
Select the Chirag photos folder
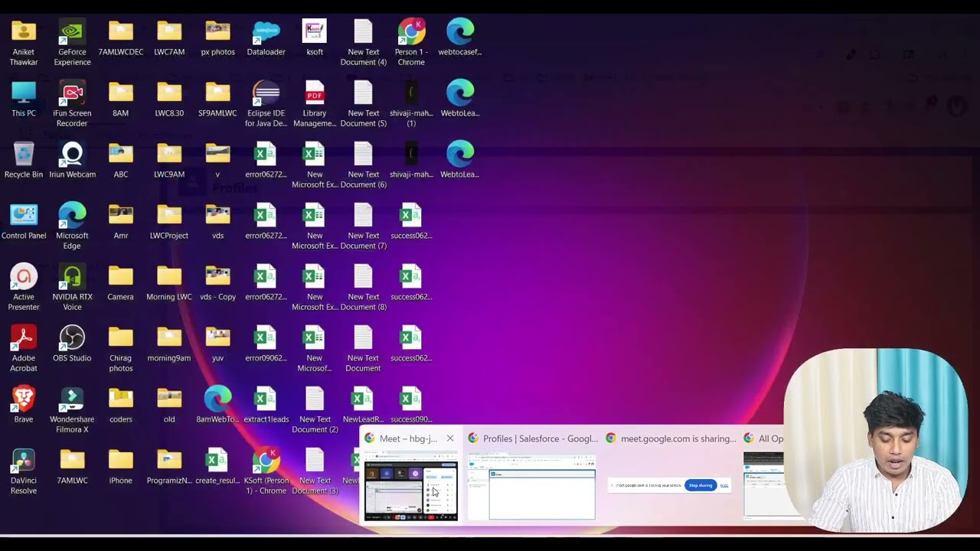pos(120,349)
